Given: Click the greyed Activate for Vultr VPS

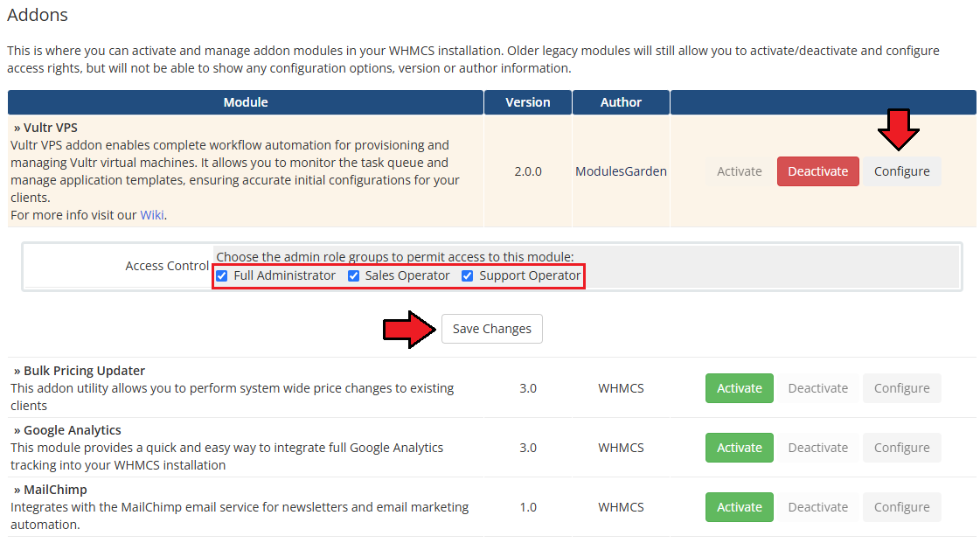Looking at the screenshot, I should pos(740,171).
